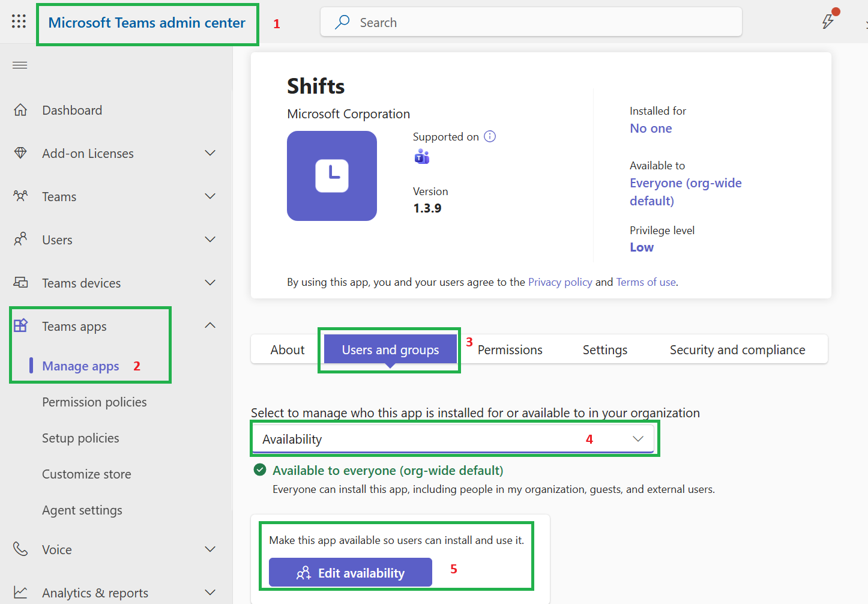Click 'Everyone (org-wide default)' availability link
The width and height of the screenshot is (868, 604).
pyautogui.click(x=686, y=192)
